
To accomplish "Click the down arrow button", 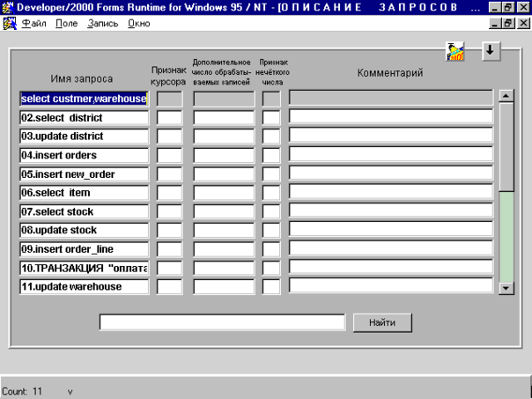I will pyautogui.click(x=491, y=51).
